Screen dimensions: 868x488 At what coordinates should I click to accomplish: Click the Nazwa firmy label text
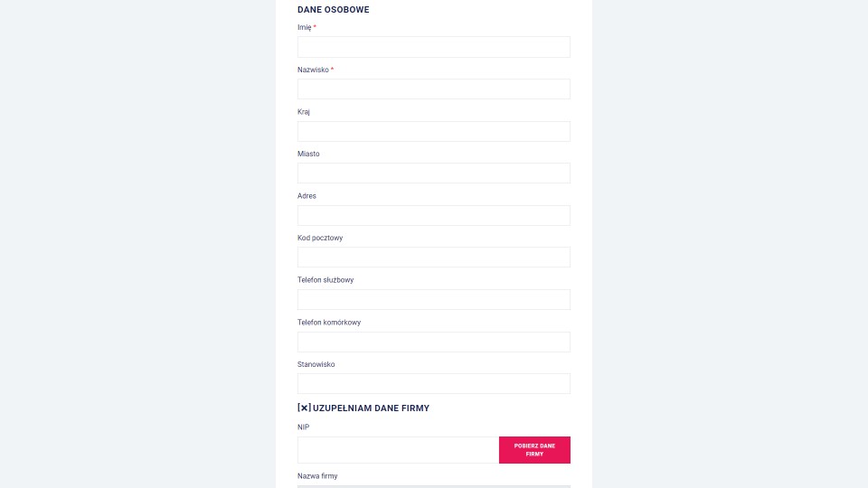pyautogui.click(x=317, y=476)
